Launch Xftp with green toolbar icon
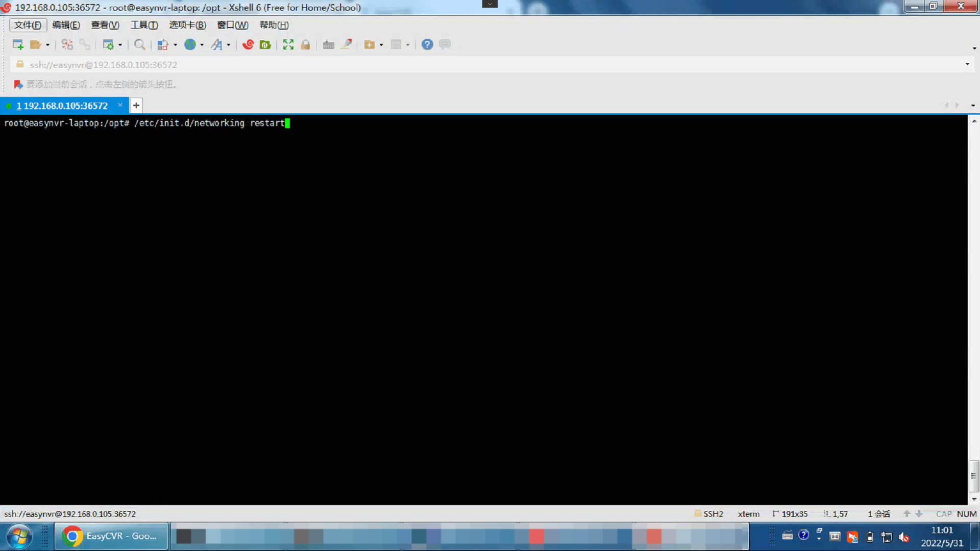This screenshot has width=980, height=551. [265, 45]
